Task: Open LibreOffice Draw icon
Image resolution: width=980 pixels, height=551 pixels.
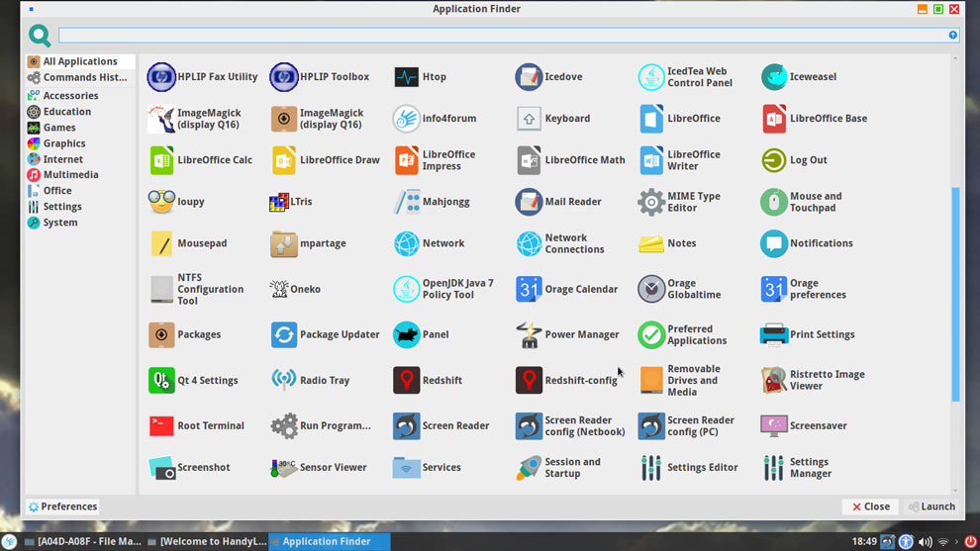Action: 284,160
